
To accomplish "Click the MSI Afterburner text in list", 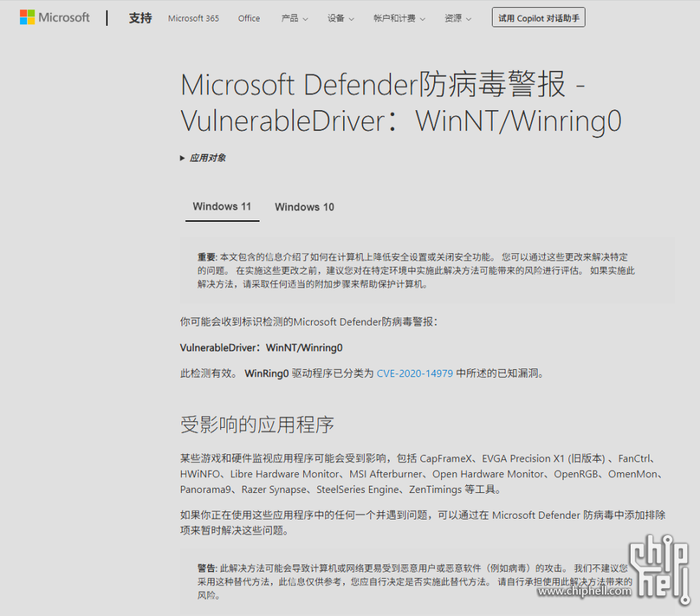I will pos(385,474).
